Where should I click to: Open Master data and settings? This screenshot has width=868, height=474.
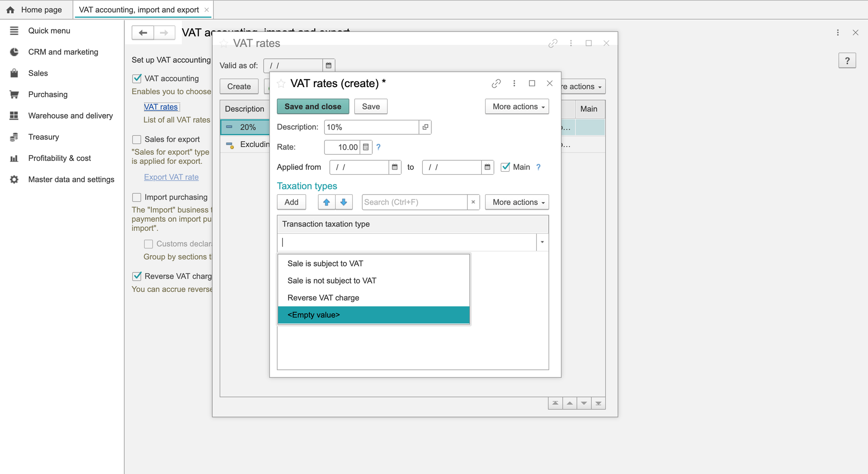71,179
